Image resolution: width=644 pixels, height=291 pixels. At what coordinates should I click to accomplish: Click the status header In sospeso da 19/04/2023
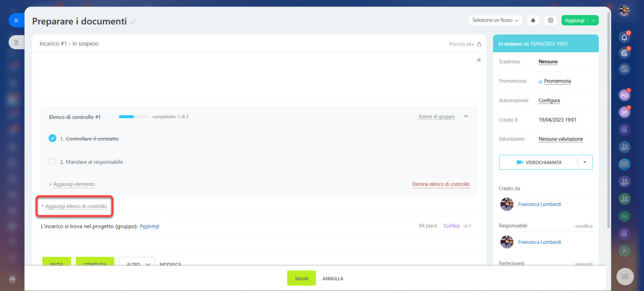tap(546, 44)
